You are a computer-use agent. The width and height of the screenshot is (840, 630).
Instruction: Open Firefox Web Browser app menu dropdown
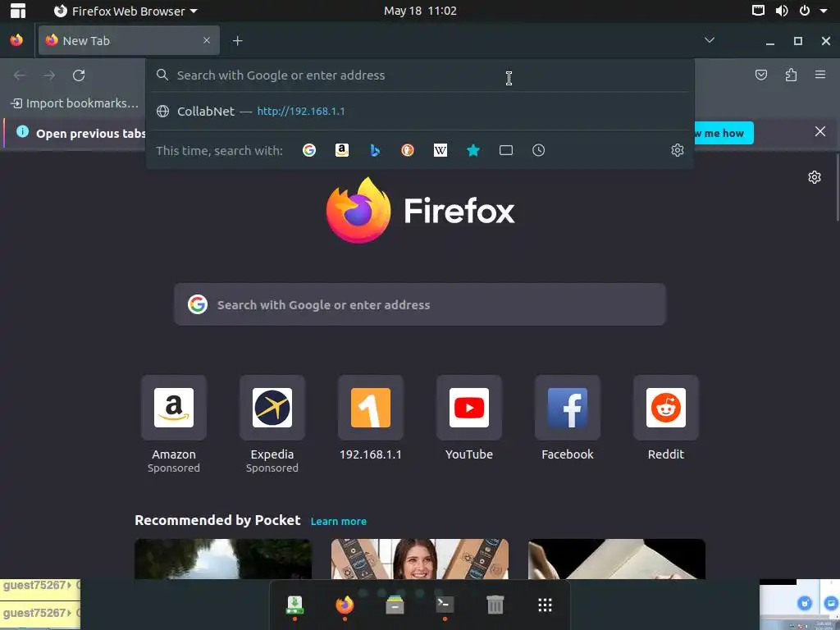pos(126,11)
